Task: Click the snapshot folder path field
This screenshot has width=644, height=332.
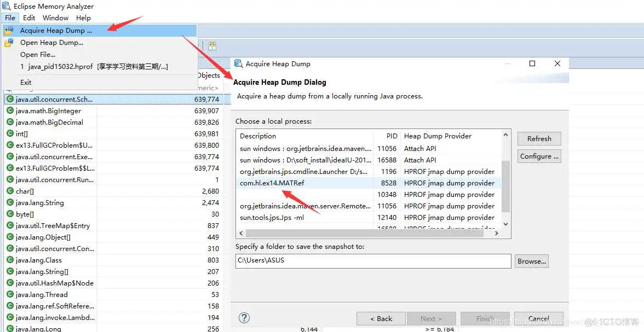Action: coord(373,260)
